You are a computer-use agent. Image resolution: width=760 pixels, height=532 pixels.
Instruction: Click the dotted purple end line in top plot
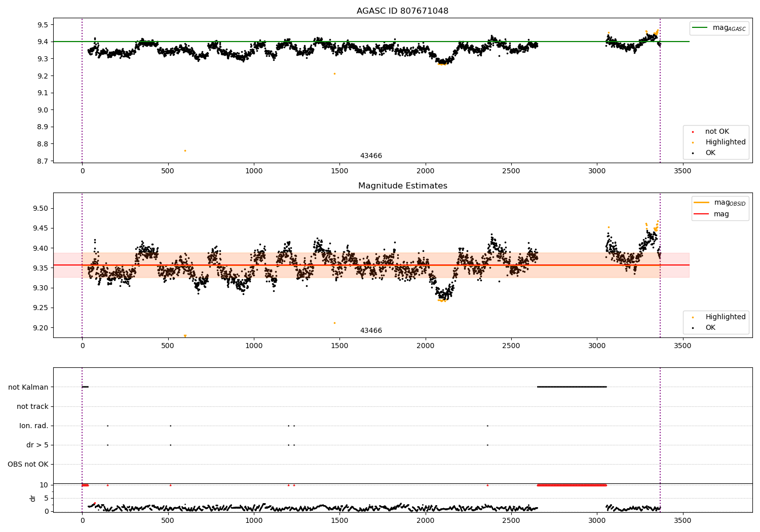pyautogui.click(x=660, y=90)
